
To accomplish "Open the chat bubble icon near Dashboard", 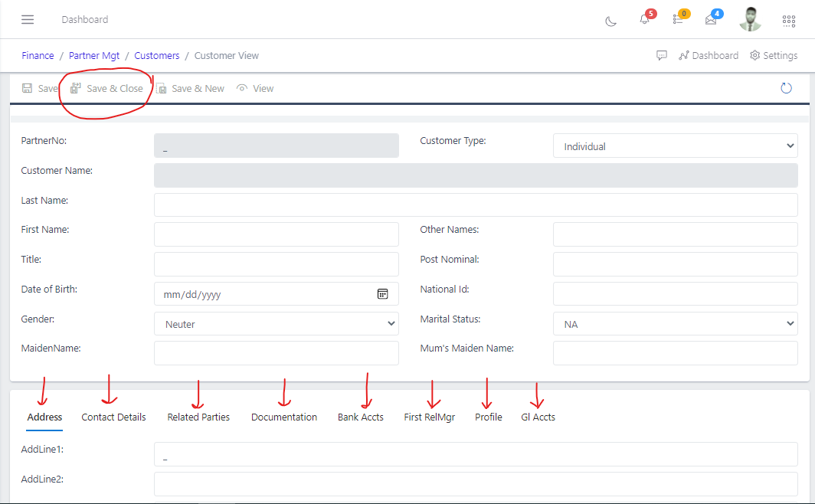I will coord(662,55).
